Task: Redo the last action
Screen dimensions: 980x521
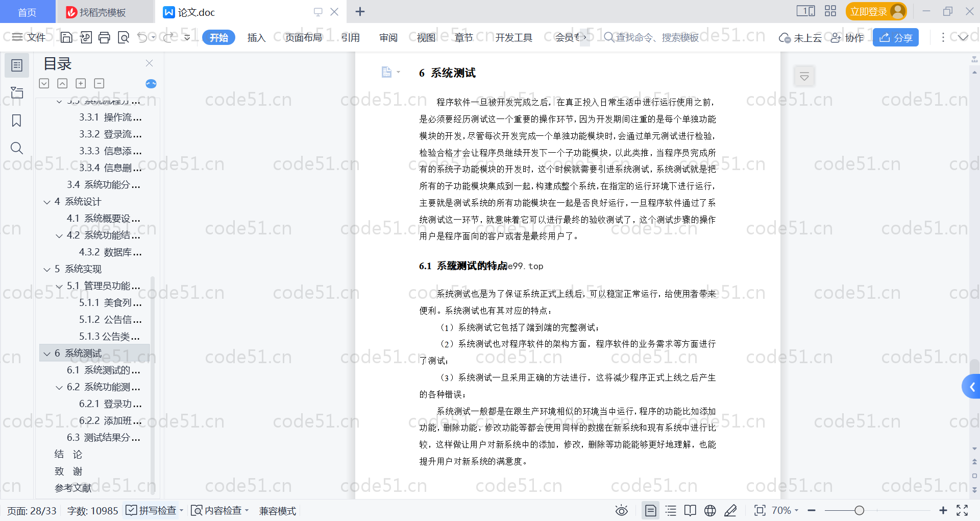Action: click(x=168, y=37)
